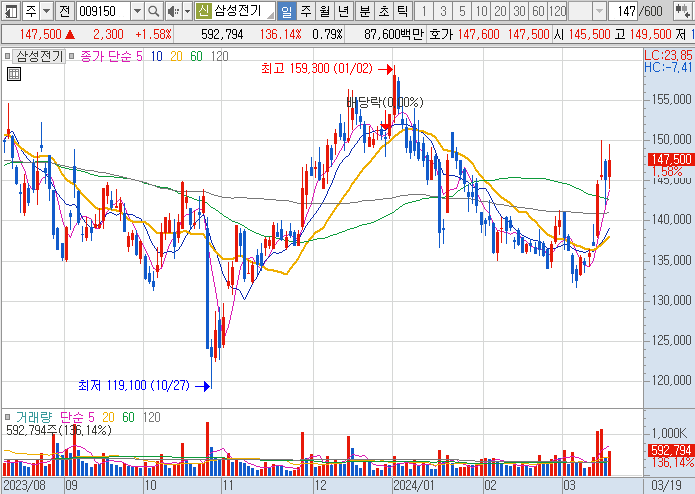Viewport: 695px width, 494px height.
Task: Toggle the left side panel icon
Action: click(x=11, y=11)
